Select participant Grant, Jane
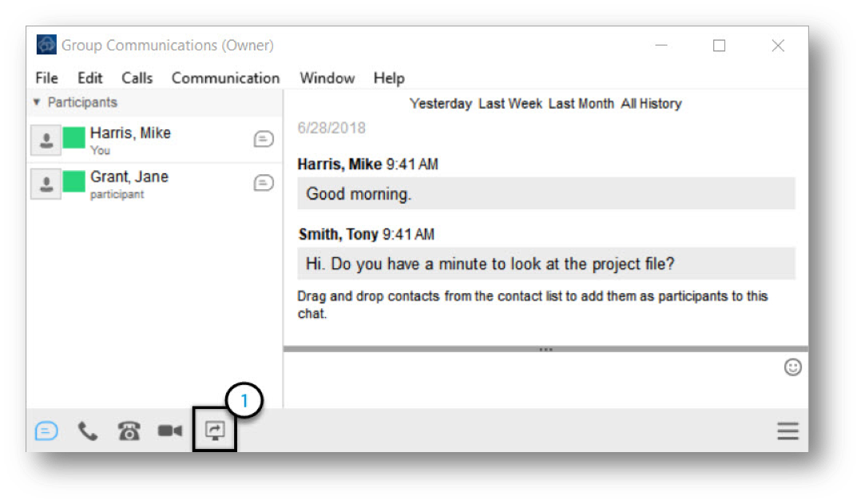Screen dimensions: 861x504 coord(155,185)
